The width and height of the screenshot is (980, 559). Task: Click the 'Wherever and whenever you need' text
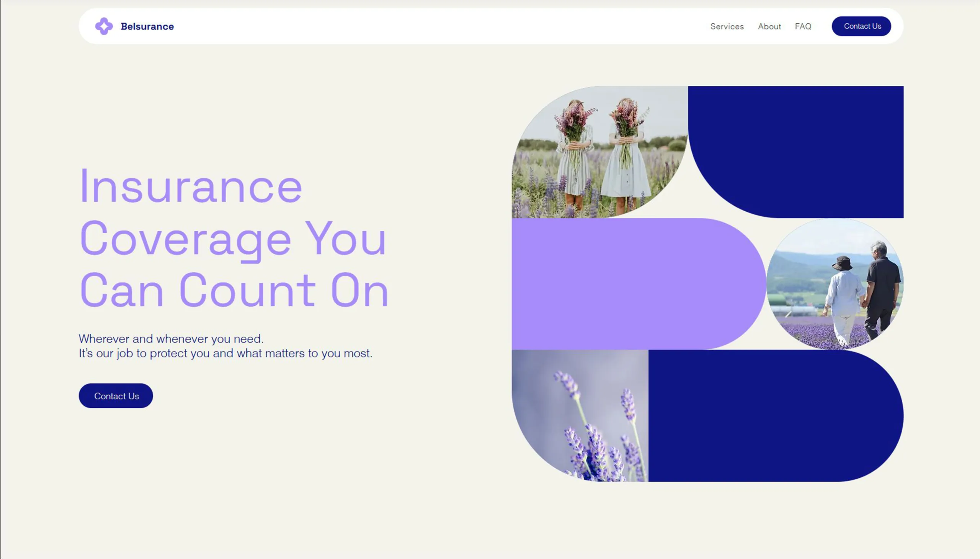[171, 338]
